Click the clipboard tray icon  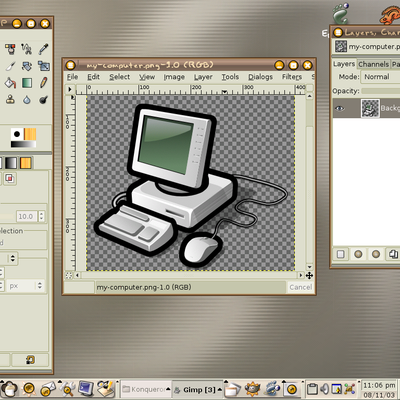coord(312,389)
